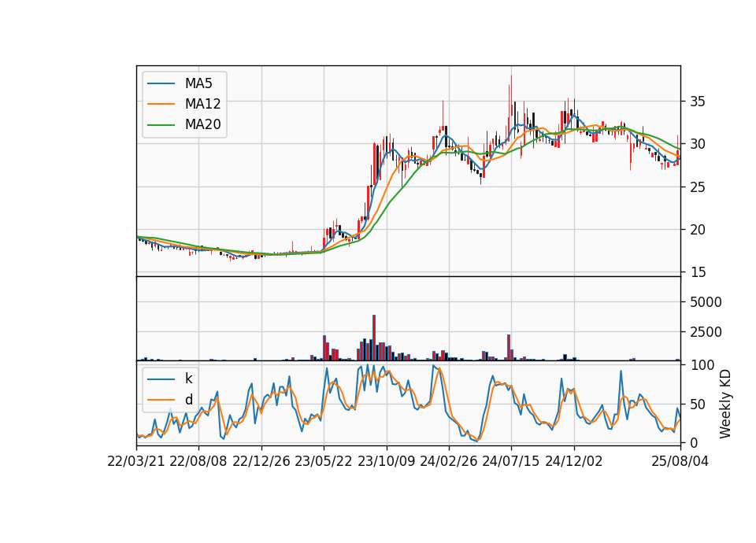The height and width of the screenshot is (543, 756).
Task: Click the Weekly KD axis label
Action: tap(725, 404)
